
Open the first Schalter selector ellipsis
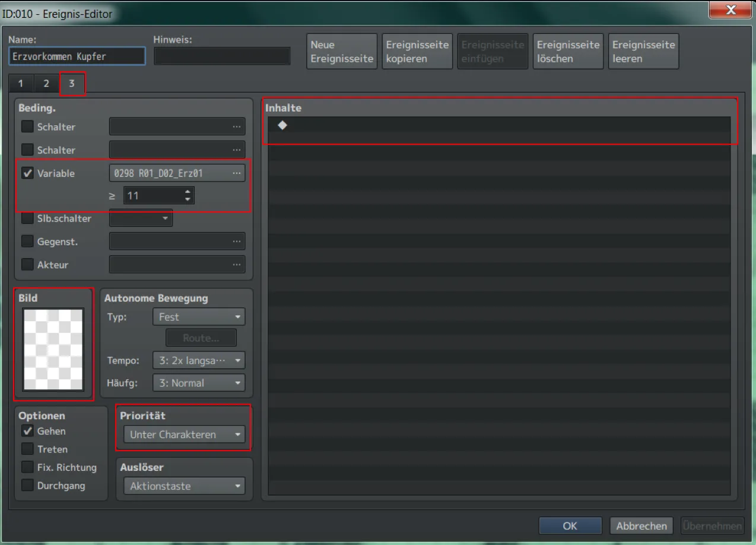coord(237,127)
